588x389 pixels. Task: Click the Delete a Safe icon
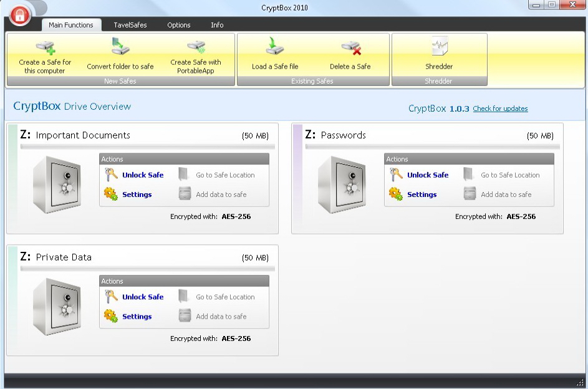pyautogui.click(x=350, y=47)
